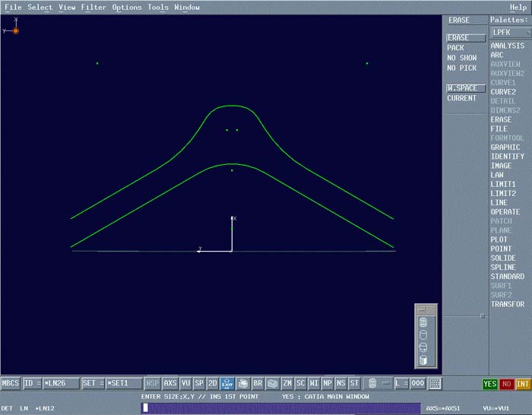This screenshot has height=415, width=532.
Task: Open the ID selector field *LN26
Action: [x=61, y=384]
